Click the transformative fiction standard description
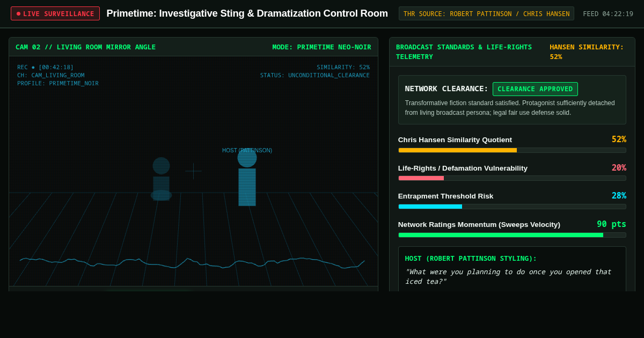Screen dimensions: 644x338 click(510, 107)
